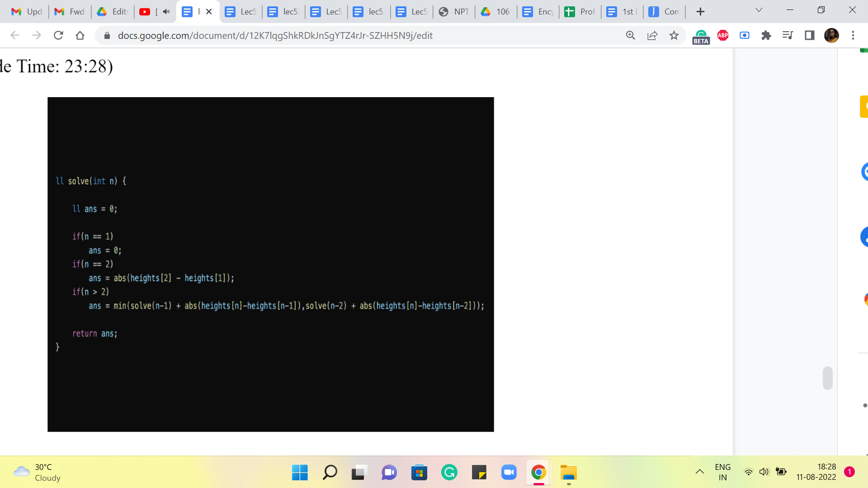Open the notification badge

[x=849, y=472]
